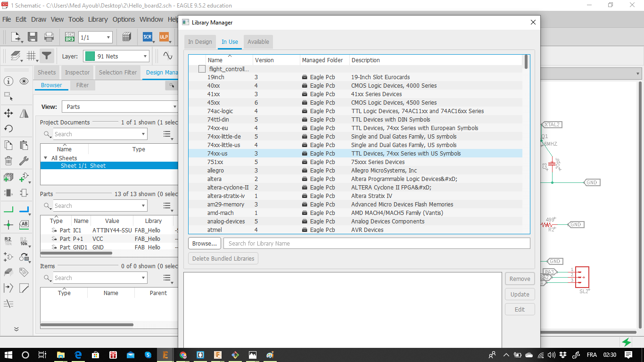
Task: Switch to the Selection Filter tab
Action: pyautogui.click(x=118, y=73)
